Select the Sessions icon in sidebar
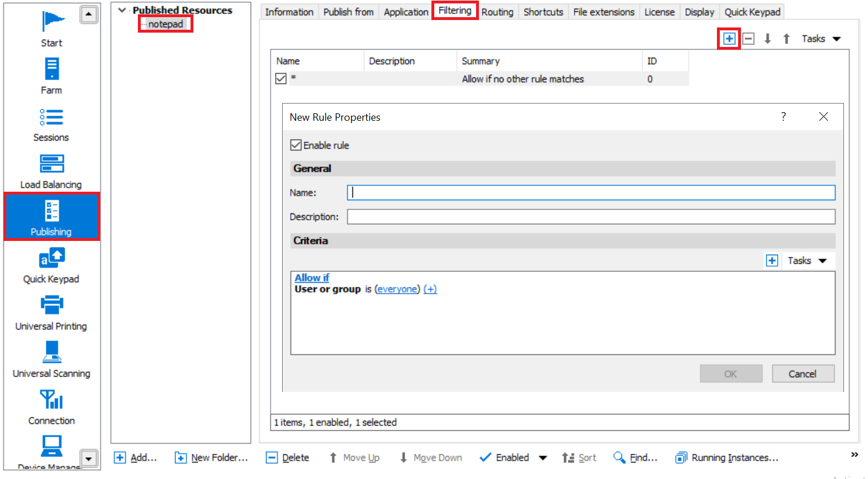 tap(51, 124)
